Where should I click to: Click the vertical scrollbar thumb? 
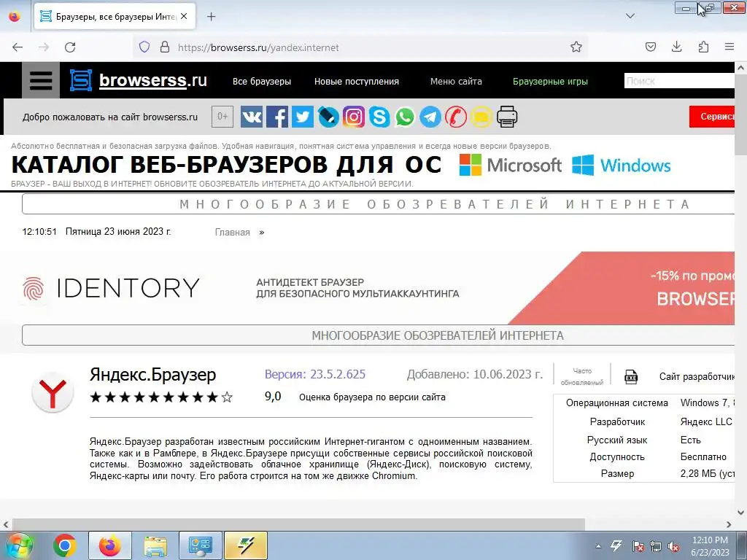741,114
